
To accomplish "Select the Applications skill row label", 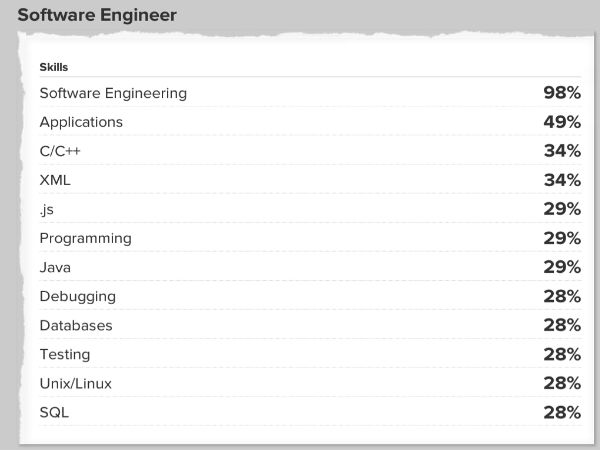I will click(x=81, y=122).
